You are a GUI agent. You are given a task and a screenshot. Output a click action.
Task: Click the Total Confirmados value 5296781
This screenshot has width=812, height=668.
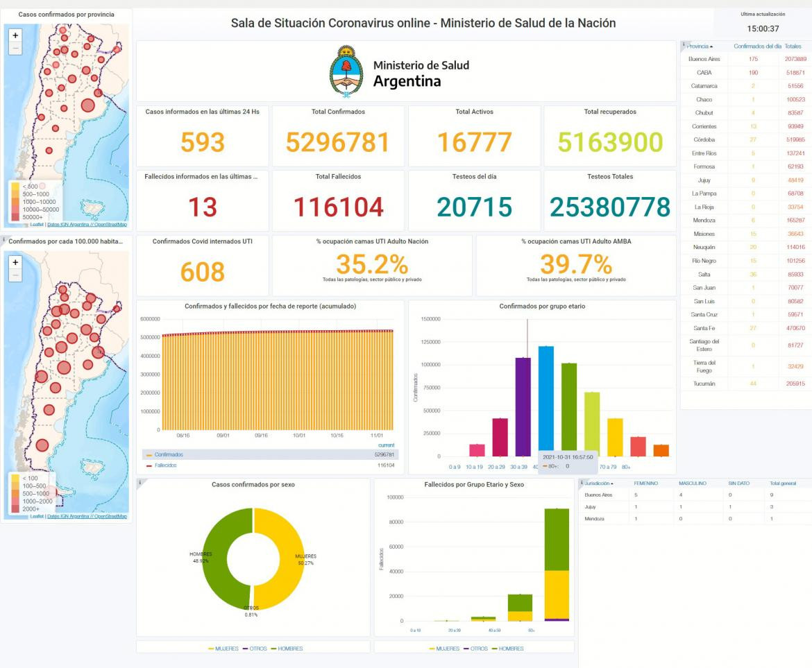(338, 142)
